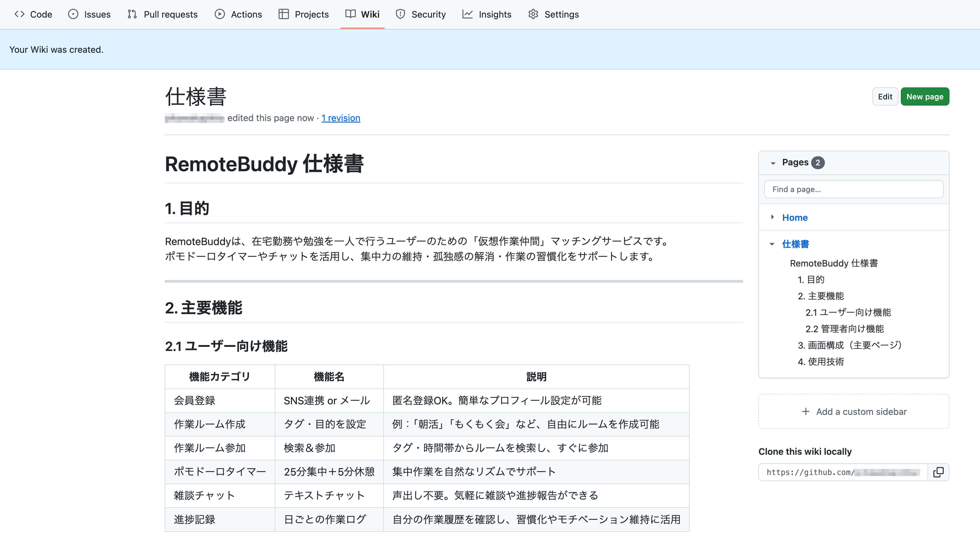Open the Projects tab
Screen dimensions: 980x543
point(304,14)
